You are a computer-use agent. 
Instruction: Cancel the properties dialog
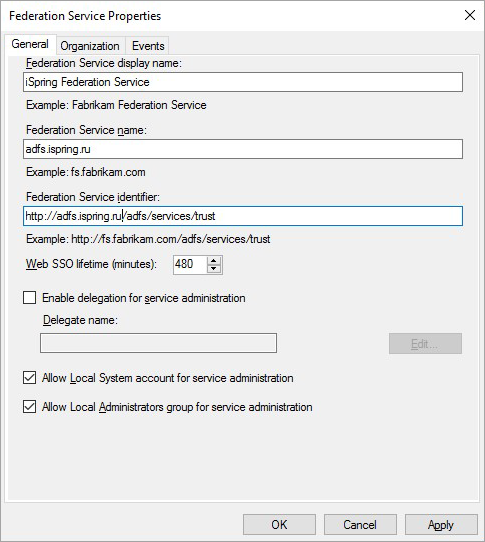[x=360, y=525]
